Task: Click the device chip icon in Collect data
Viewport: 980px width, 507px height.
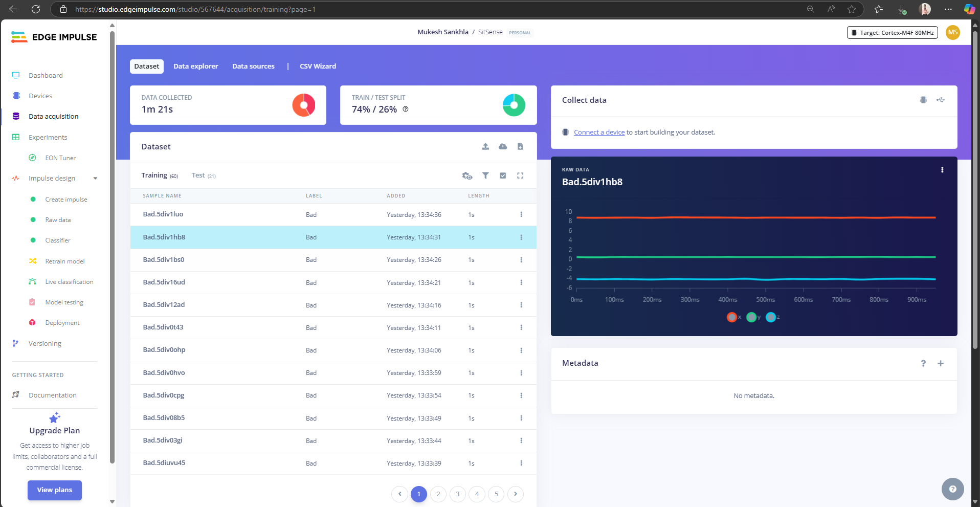Action: tap(923, 100)
